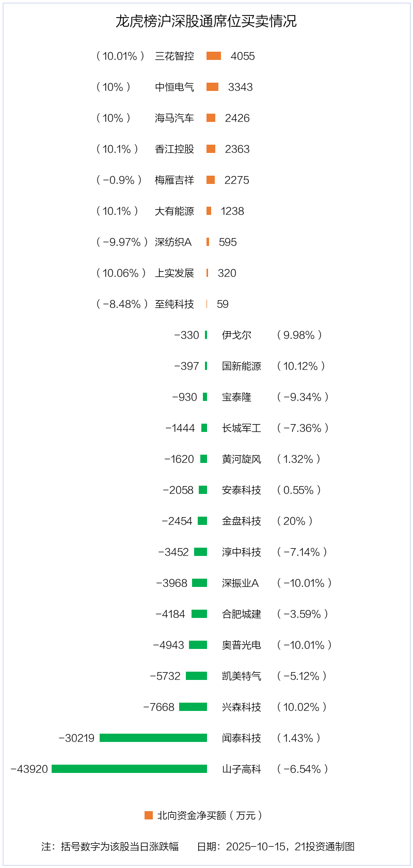Select the value 2275 next to 梅雁吉祥
This screenshot has width=413, height=868.
[x=236, y=180]
